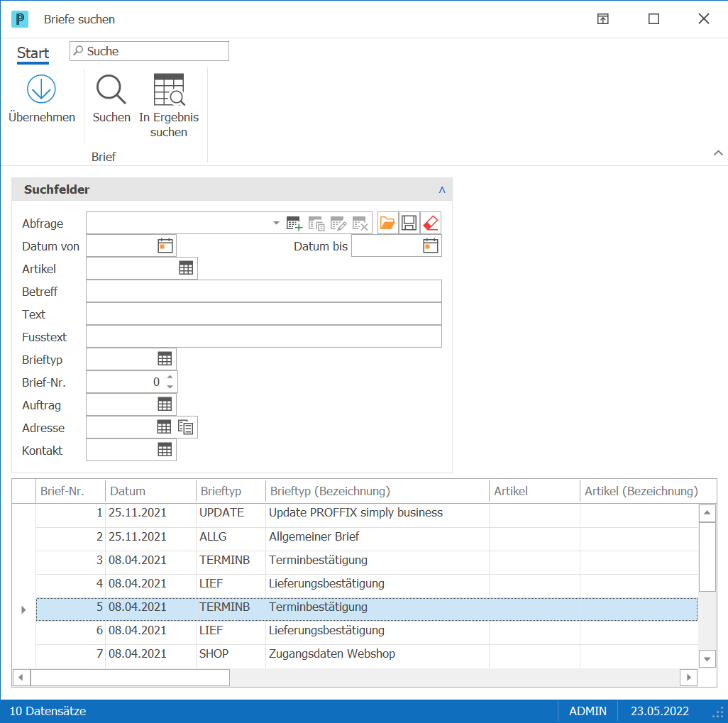
Task: Open Datum von calendar picker
Action: (x=165, y=245)
